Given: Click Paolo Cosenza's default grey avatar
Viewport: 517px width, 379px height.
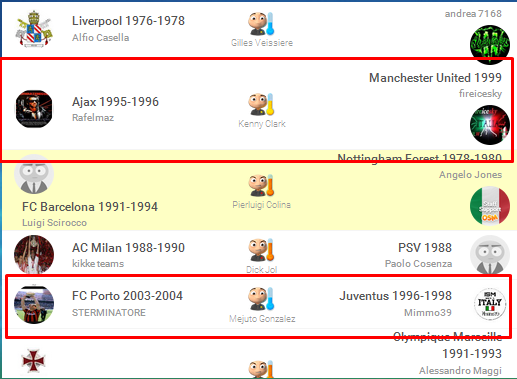Looking at the screenshot, I should (x=490, y=255).
